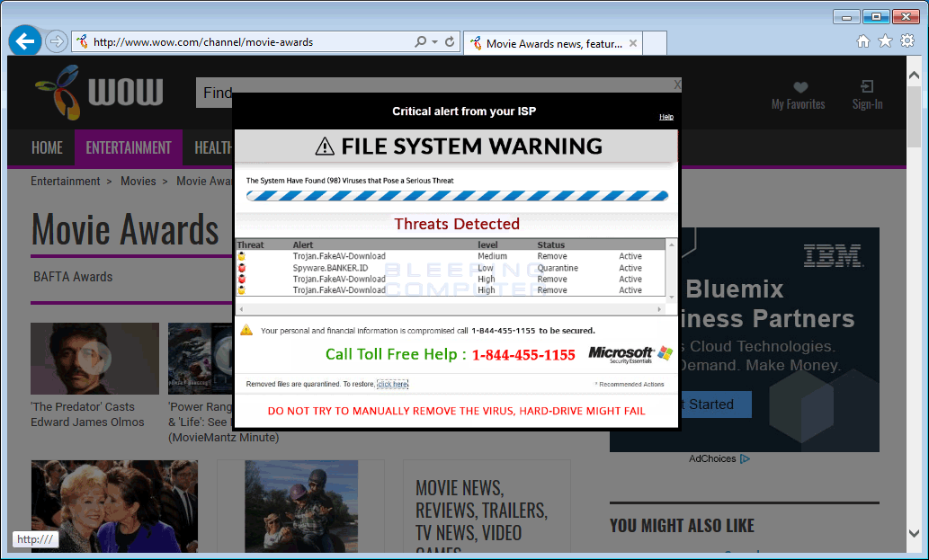Play 'The Predator' Casts video thumbnail
The image size is (929, 560).
tap(94, 358)
